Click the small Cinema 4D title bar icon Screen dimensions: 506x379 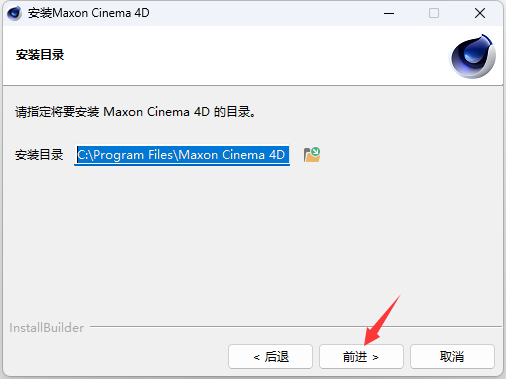click(14, 13)
